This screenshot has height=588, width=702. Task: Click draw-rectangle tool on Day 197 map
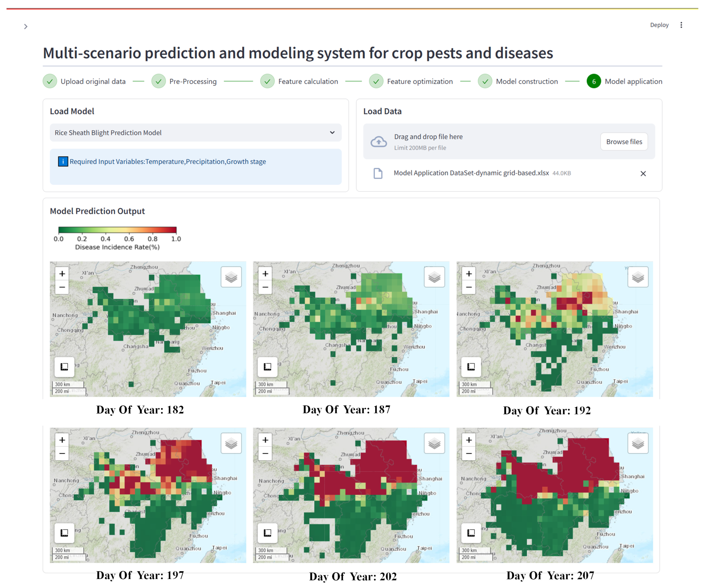64,533
